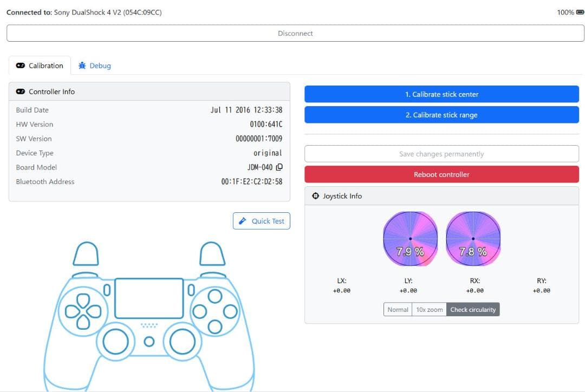Screen dimensions: 585x392
Task: Click the build date Jul 11 2016 12:33:38
Action: tap(246, 110)
